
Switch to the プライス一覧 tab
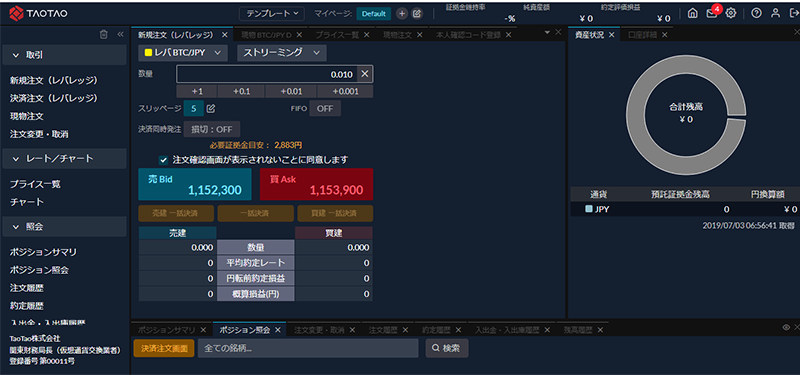pyautogui.click(x=337, y=35)
